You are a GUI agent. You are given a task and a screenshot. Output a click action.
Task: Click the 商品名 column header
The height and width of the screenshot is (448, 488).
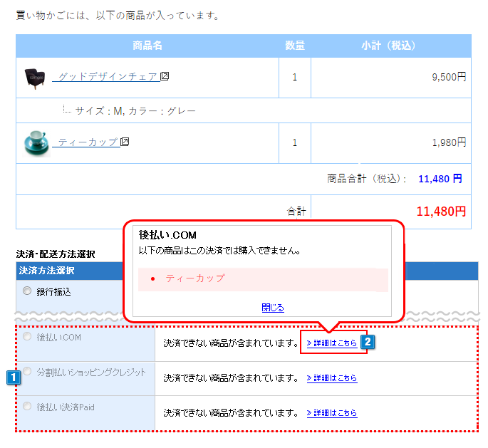pos(147,46)
